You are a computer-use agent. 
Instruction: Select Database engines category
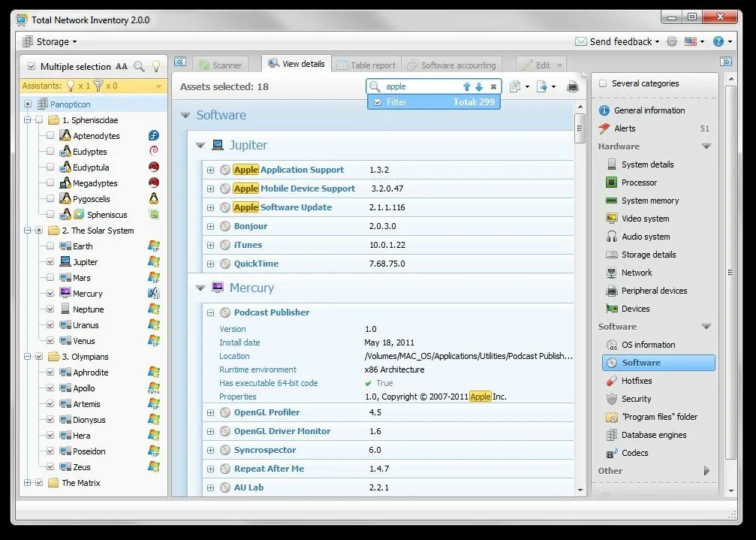pos(646,435)
